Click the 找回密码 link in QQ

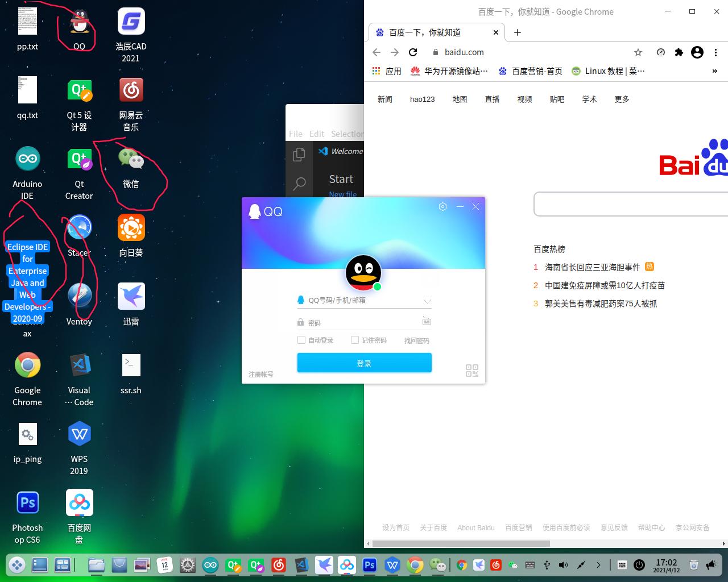(x=417, y=340)
